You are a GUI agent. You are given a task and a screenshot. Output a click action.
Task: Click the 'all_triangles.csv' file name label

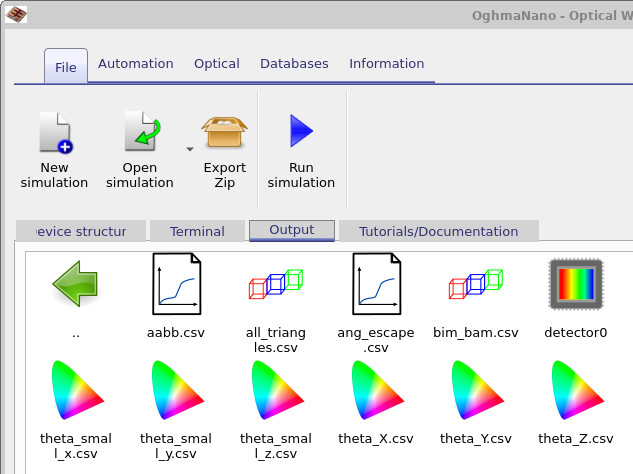click(276, 340)
